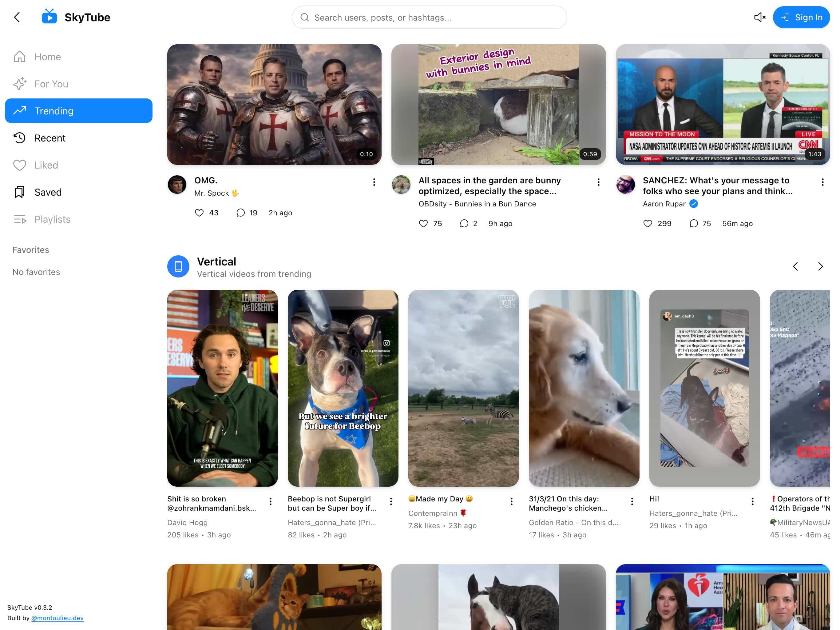Screen dimensions: 840x630
Task: Open Saved videos bookmark
Action: (x=48, y=192)
